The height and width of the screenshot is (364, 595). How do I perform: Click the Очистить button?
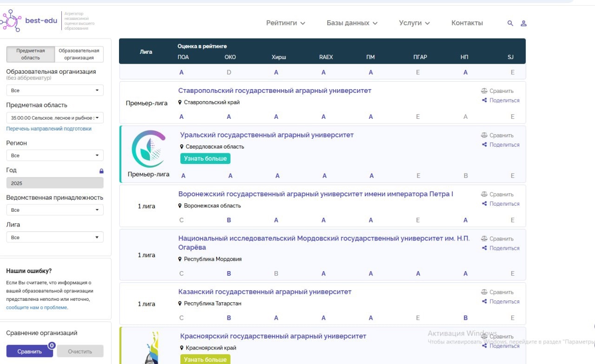tap(80, 351)
